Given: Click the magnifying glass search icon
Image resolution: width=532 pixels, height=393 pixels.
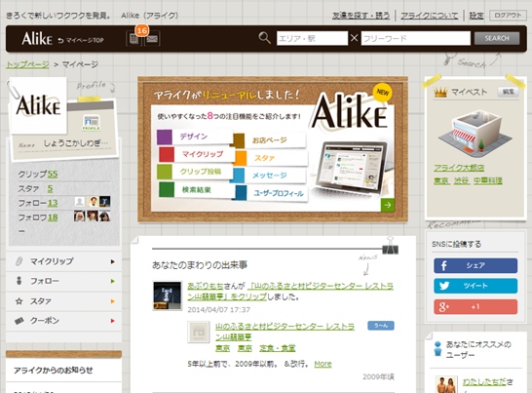Looking at the screenshot, I should click(x=265, y=38).
